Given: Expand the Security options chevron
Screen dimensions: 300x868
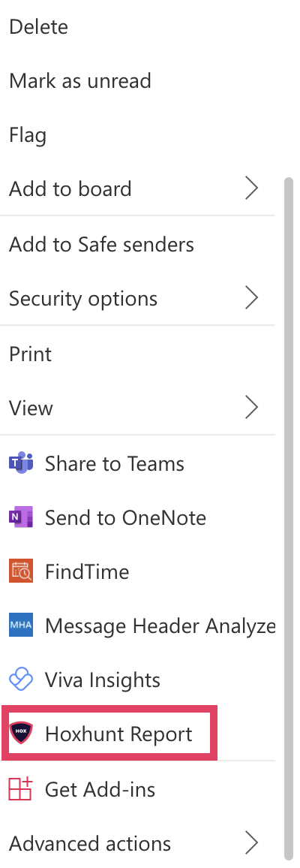Looking at the screenshot, I should point(252,298).
